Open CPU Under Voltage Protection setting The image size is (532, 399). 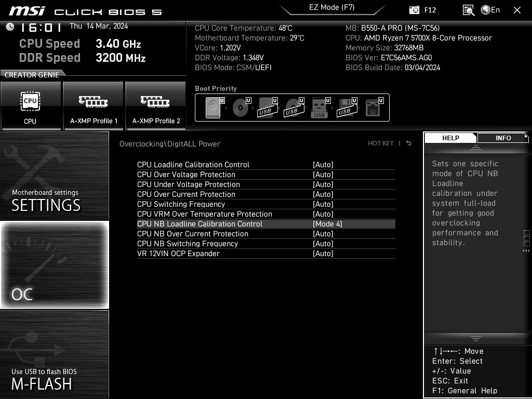pos(266,184)
